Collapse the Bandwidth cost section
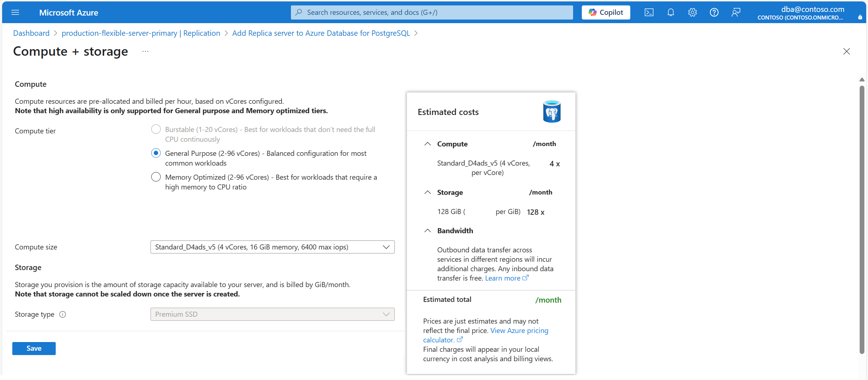The width and height of the screenshot is (868, 380). (427, 231)
